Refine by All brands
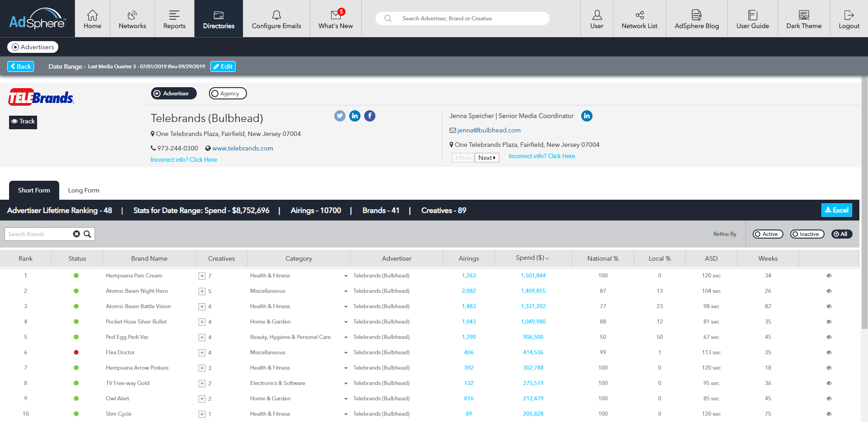This screenshot has width=868, height=422. (842, 234)
